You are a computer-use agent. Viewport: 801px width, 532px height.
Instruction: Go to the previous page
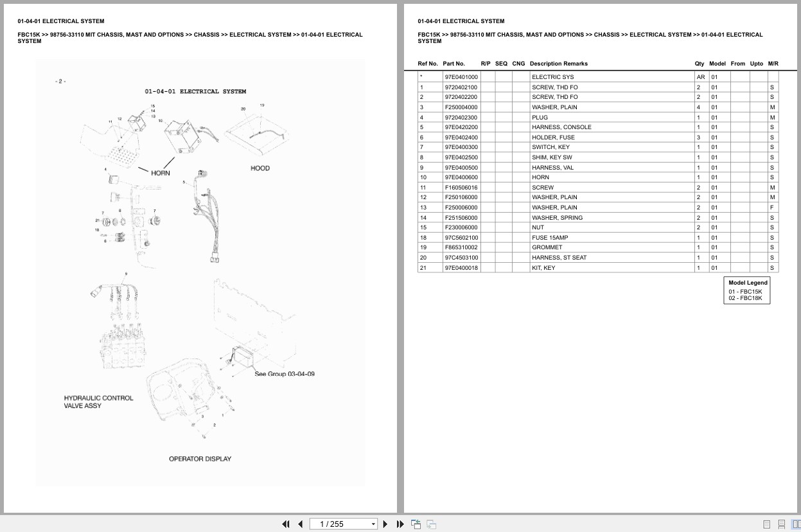[300, 524]
